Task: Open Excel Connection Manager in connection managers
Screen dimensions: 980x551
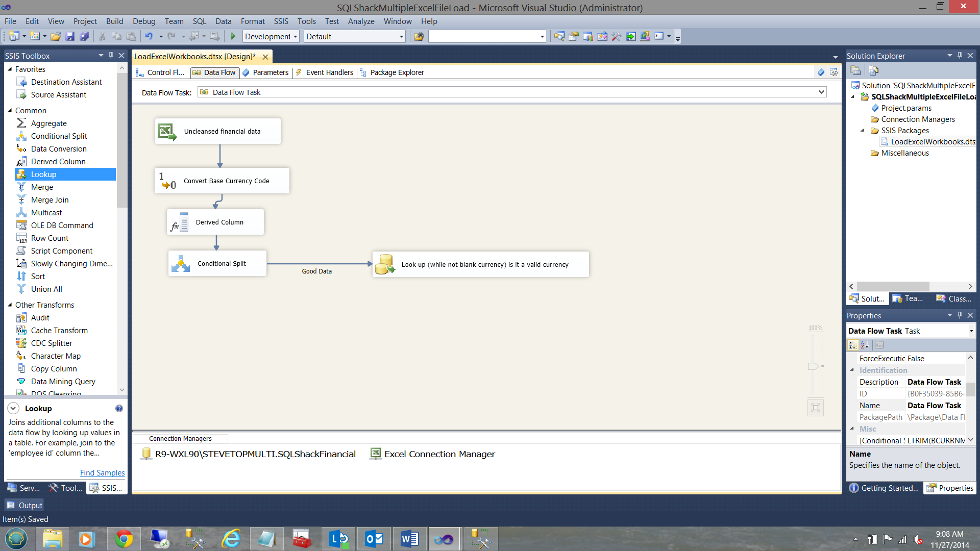Action: pos(439,454)
